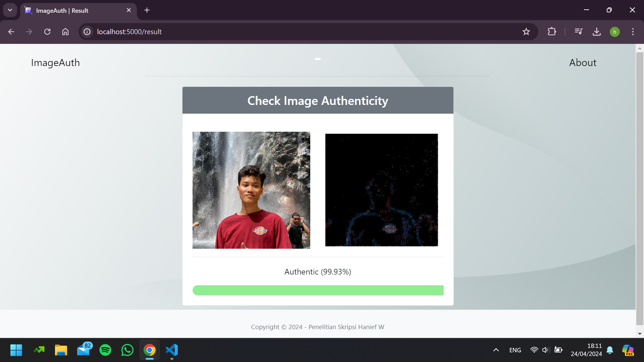Reload the current page

click(x=47, y=32)
